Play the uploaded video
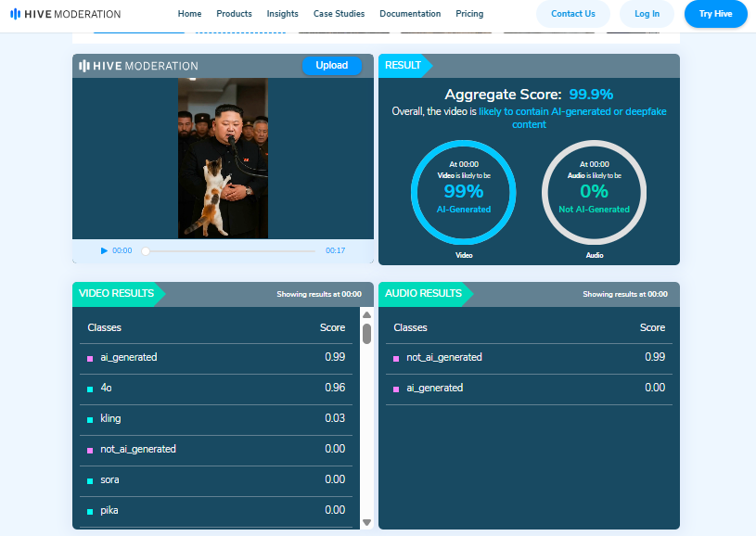This screenshot has width=756, height=536. (x=104, y=250)
